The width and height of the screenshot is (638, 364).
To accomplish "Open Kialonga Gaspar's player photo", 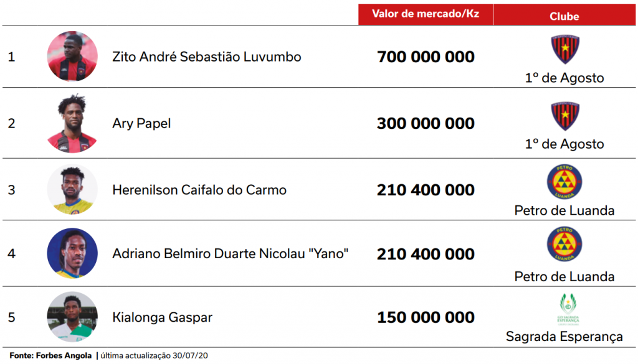I will pos(72,317).
